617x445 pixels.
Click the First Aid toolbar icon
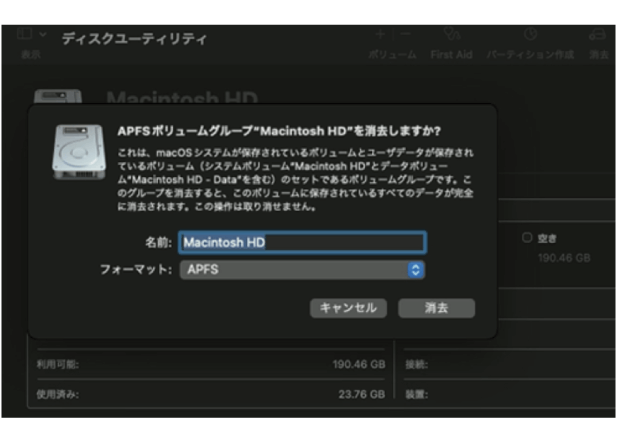pos(451,37)
